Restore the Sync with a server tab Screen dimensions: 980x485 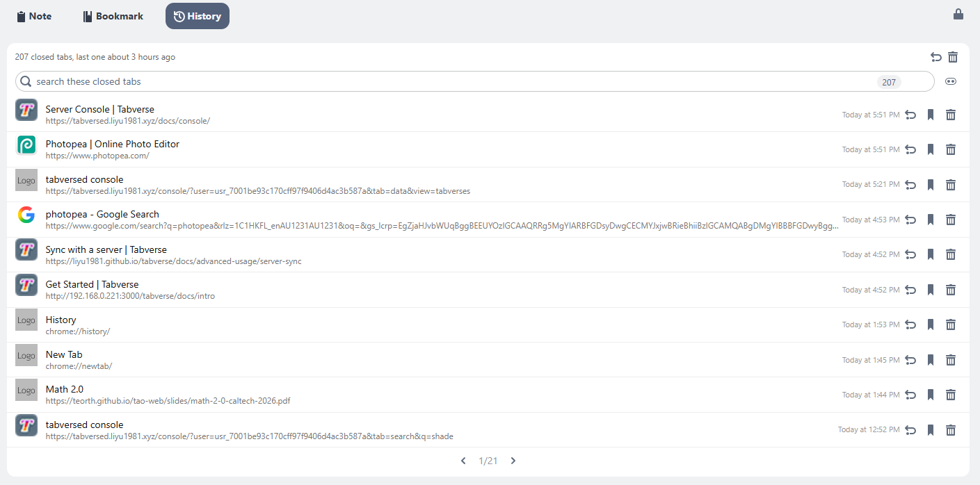pyautogui.click(x=910, y=254)
